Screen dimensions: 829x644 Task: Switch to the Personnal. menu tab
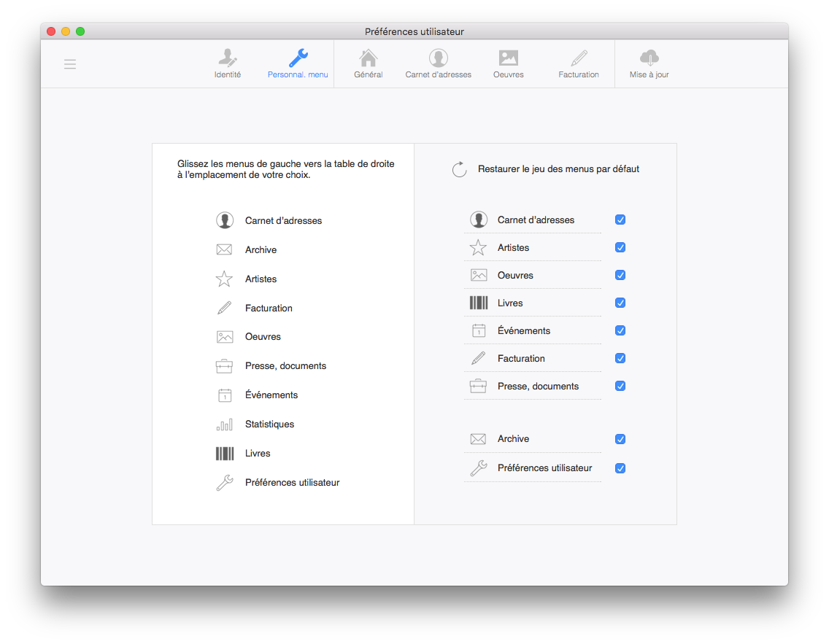point(298,63)
